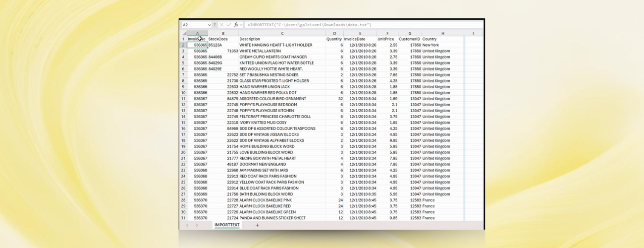Select column H header
The width and height of the screenshot is (644, 248).
coord(442,33)
